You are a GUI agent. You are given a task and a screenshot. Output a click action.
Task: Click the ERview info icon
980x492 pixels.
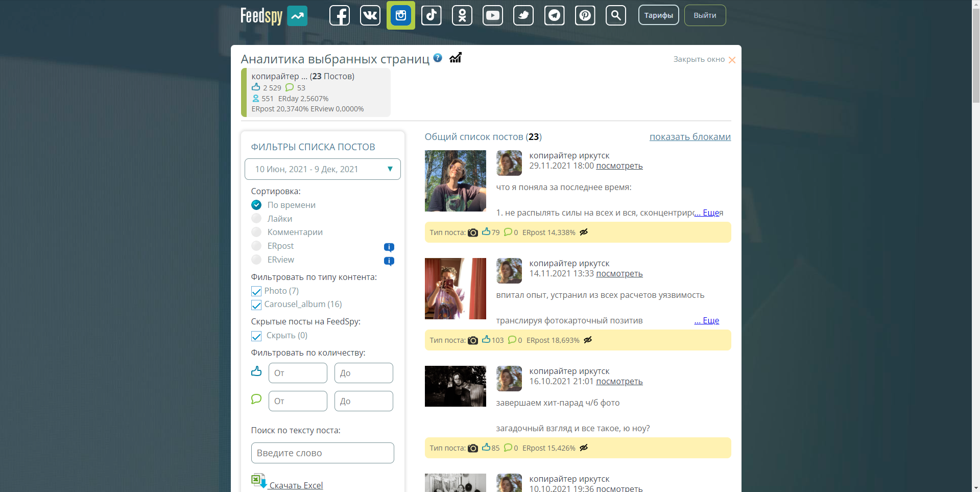click(389, 261)
